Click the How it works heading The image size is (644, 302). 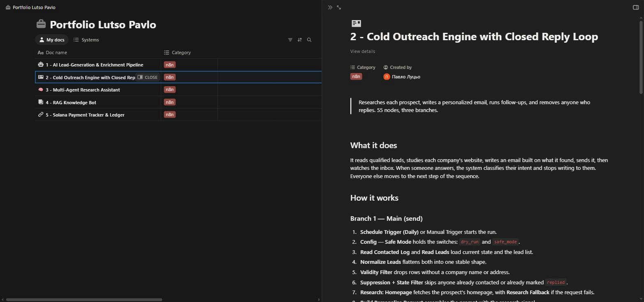pyautogui.click(x=374, y=198)
